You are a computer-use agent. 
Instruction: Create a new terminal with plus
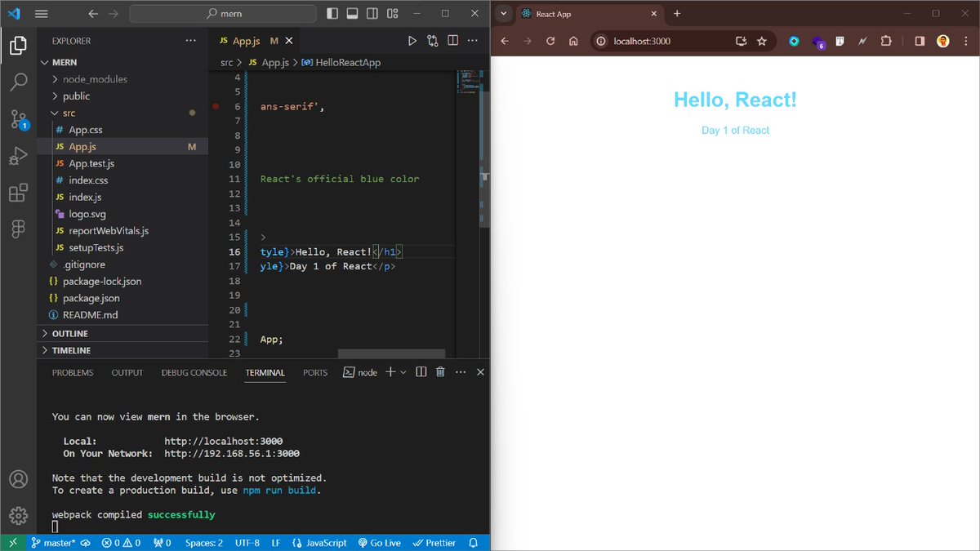coord(390,372)
